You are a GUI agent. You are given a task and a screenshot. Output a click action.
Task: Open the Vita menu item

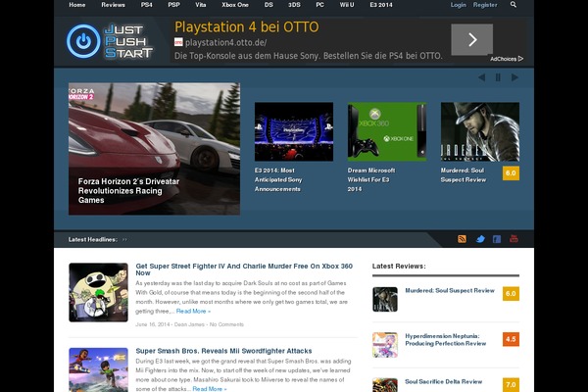click(200, 5)
